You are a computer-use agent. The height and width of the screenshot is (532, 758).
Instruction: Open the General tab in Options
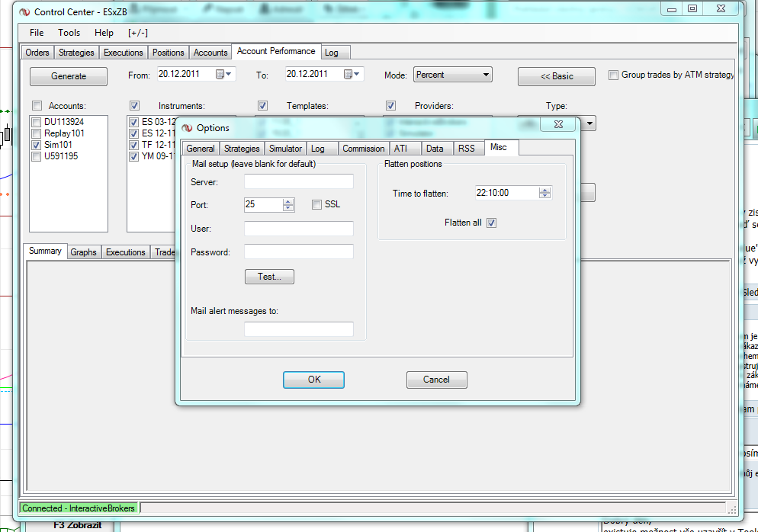tap(201, 149)
